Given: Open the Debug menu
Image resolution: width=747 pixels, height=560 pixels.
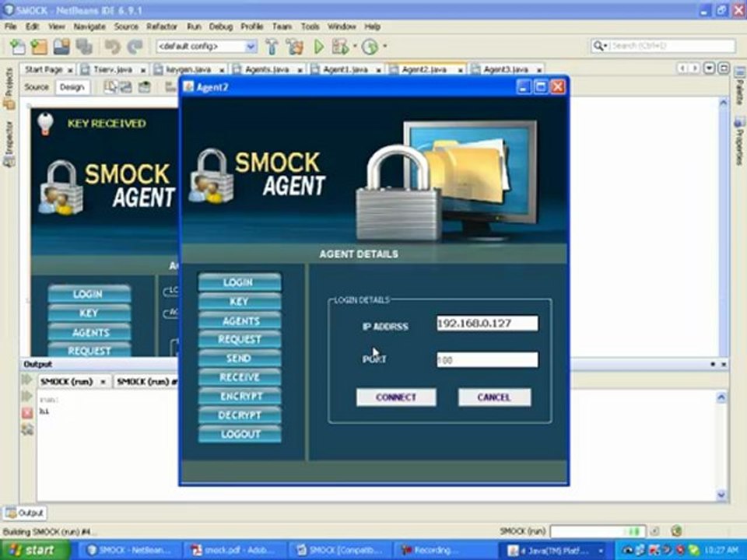Looking at the screenshot, I should [220, 26].
